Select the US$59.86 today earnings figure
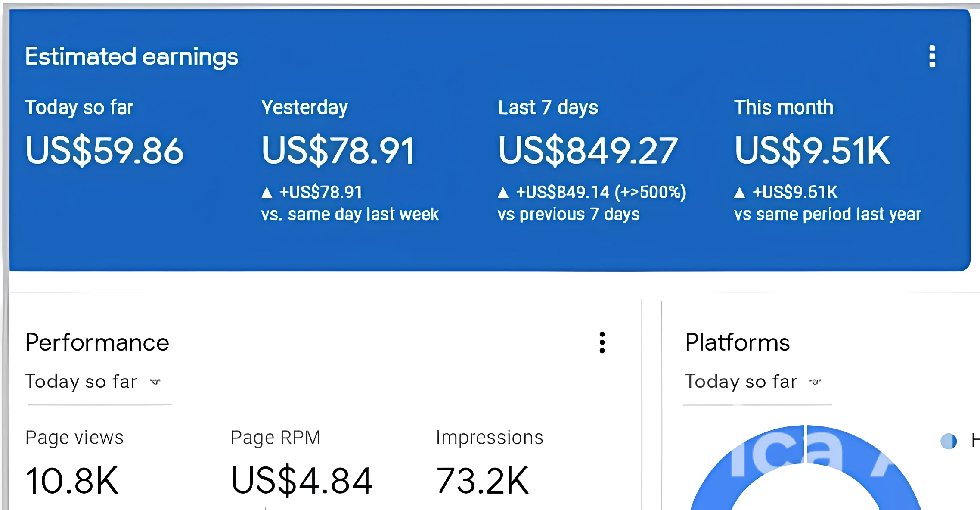The width and height of the screenshot is (980, 510). coord(104,150)
